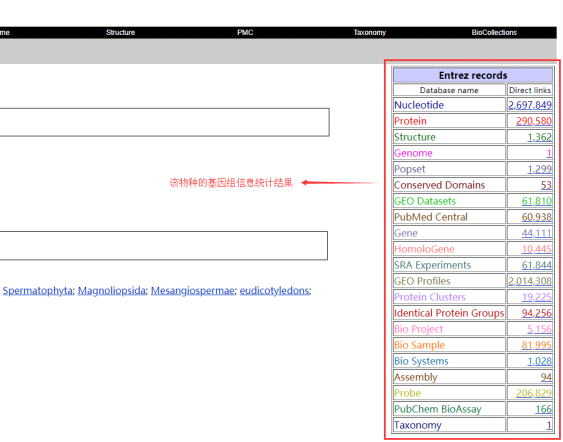Open Protein records link 290,580
This screenshot has height=442, width=563.
(x=534, y=121)
